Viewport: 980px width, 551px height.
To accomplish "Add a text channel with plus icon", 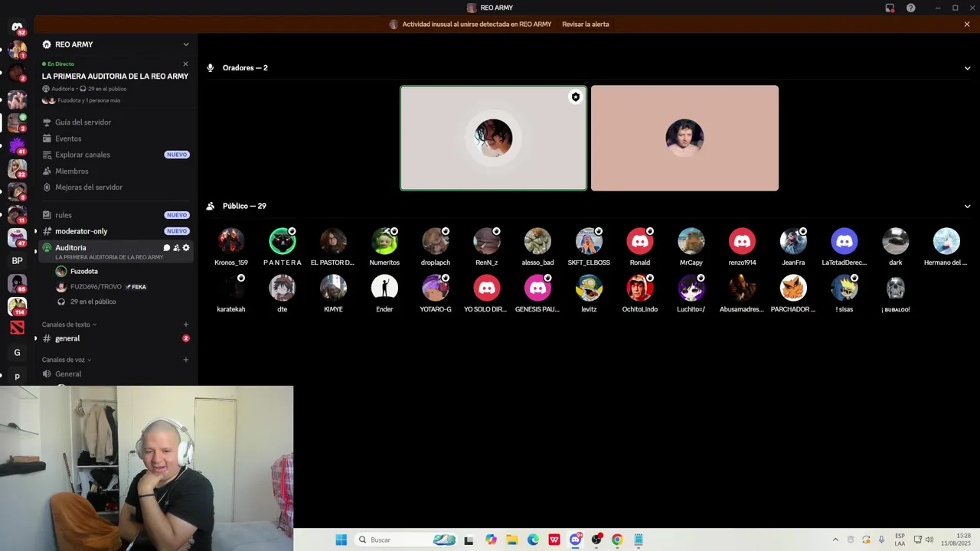I will pyautogui.click(x=186, y=324).
